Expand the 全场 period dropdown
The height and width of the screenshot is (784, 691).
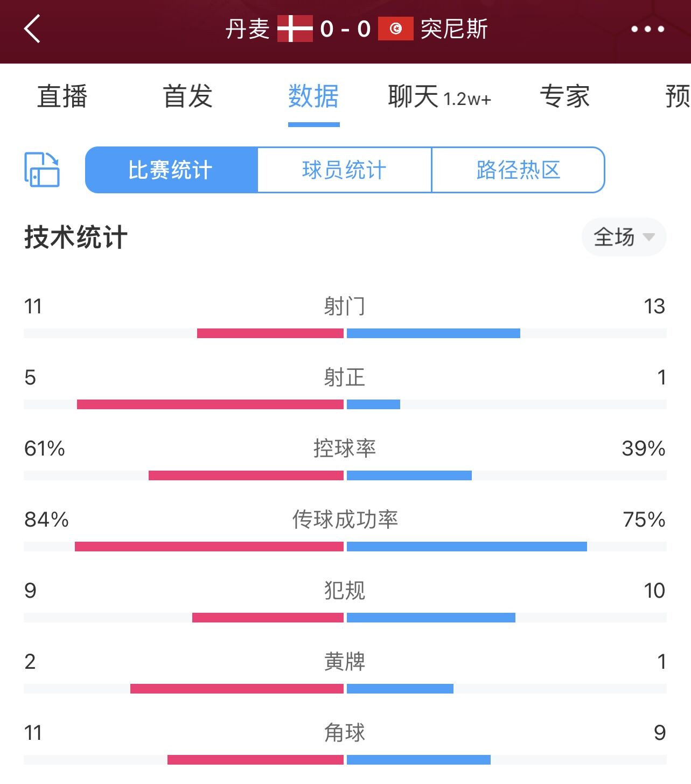click(x=624, y=237)
